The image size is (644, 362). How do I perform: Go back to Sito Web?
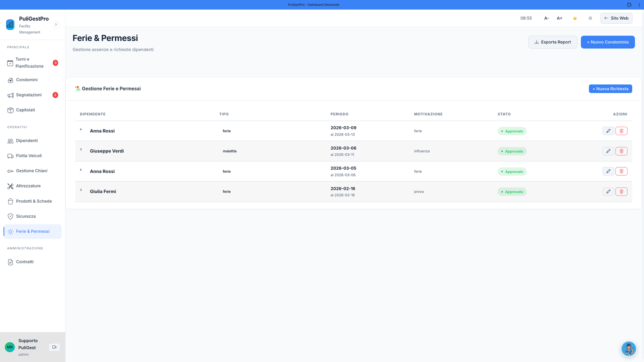pyautogui.click(x=616, y=18)
